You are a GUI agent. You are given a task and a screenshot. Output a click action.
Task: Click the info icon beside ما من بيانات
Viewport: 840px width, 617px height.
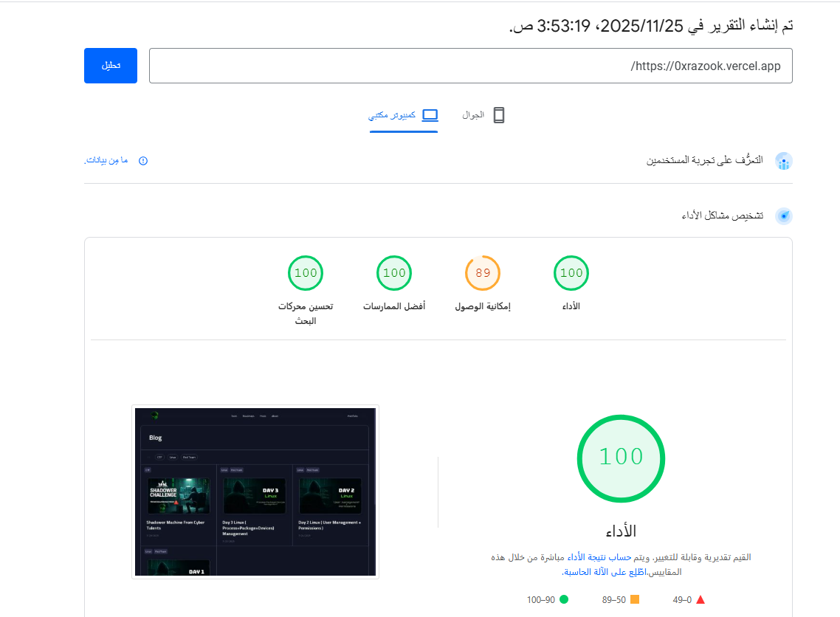point(143,161)
